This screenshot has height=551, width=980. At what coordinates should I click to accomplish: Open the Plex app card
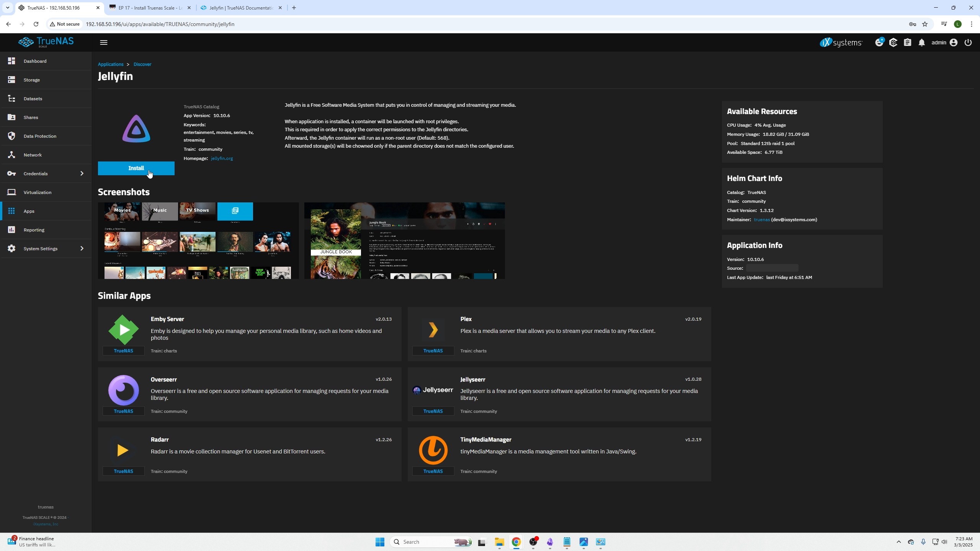point(559,334)
